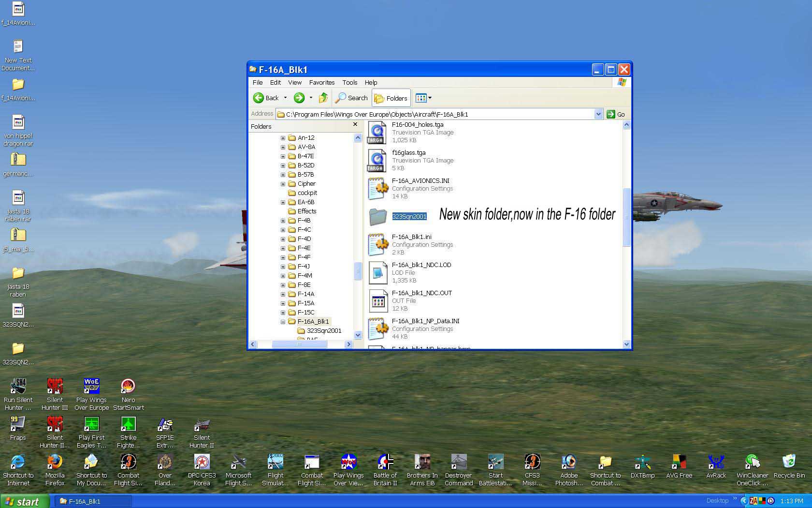
Task: Open the View menu
Action: click(295, 83)
